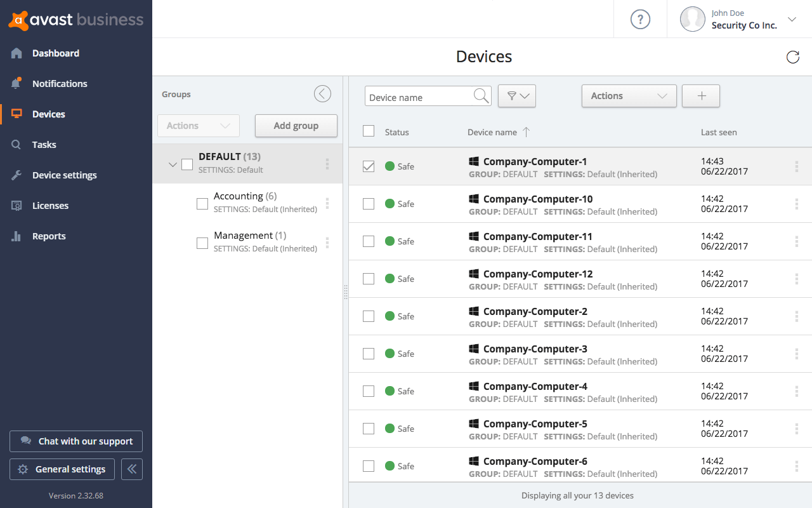Open Device settings in the sidebar
Viewport: 812px width, 508px height.
64,175
